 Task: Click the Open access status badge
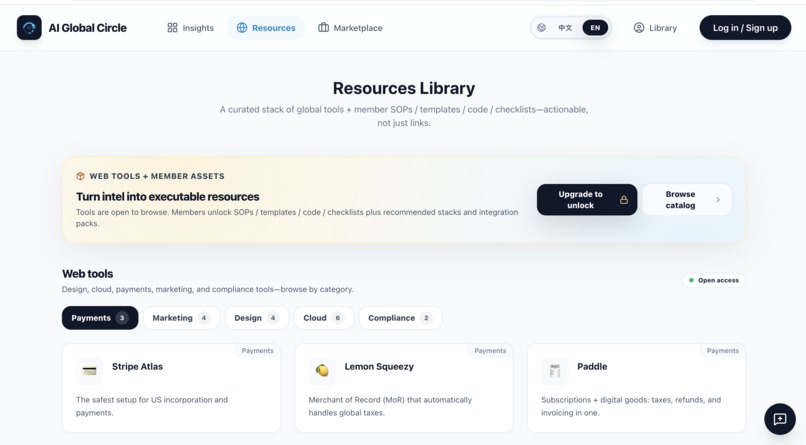714,280
